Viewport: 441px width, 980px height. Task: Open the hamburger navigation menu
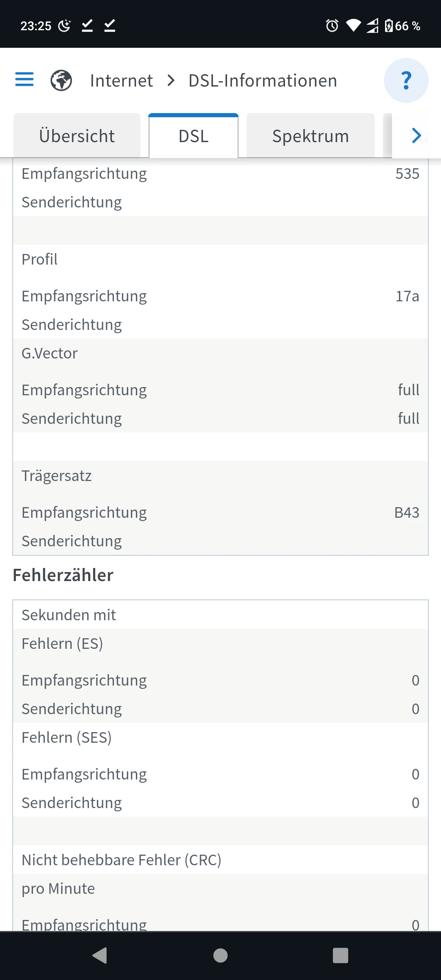(x=24, y=80)
